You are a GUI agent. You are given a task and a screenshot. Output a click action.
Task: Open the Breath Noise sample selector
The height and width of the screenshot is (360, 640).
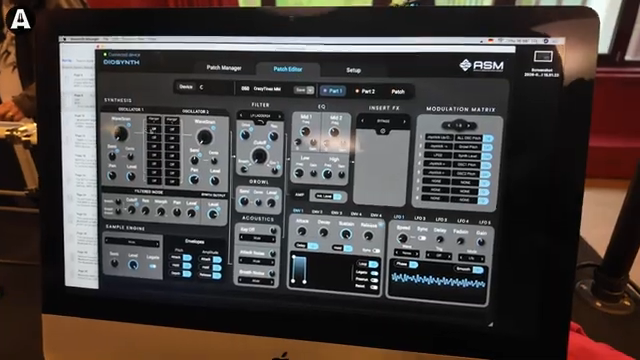point(256,281)
